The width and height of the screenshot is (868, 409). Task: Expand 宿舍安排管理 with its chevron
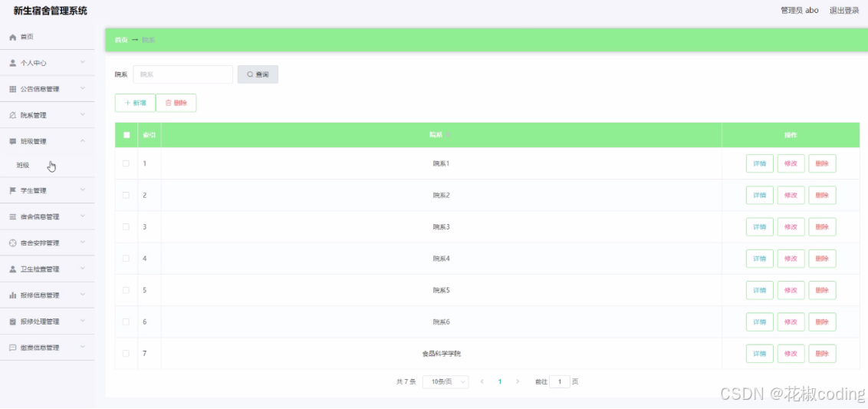coord(83,242)
